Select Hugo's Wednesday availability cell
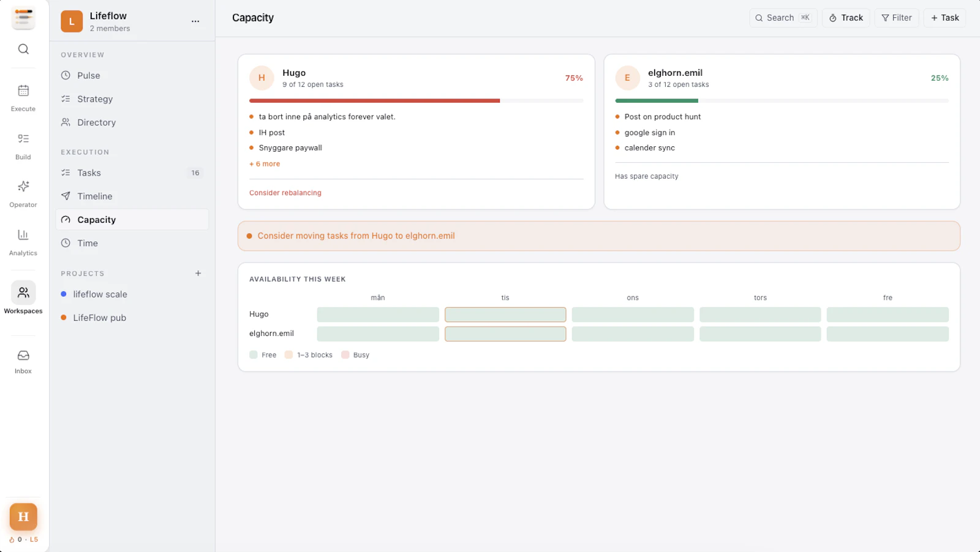 click(633, 315)
